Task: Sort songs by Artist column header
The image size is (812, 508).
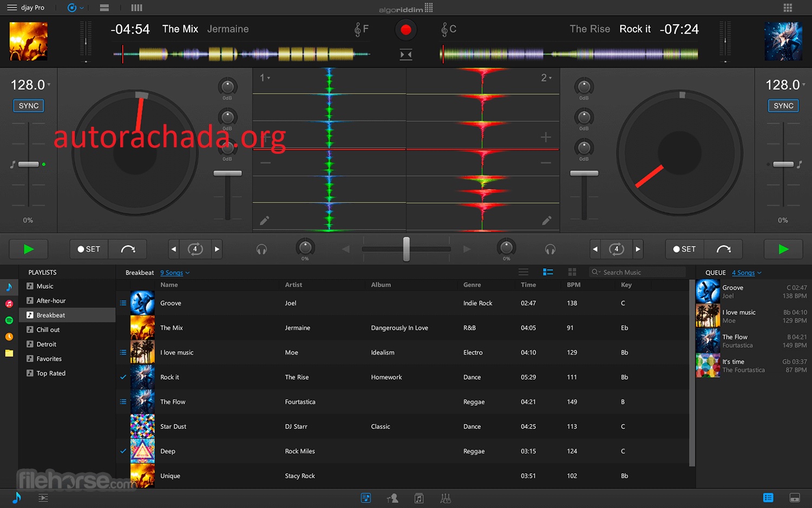Action: (293, 285)
